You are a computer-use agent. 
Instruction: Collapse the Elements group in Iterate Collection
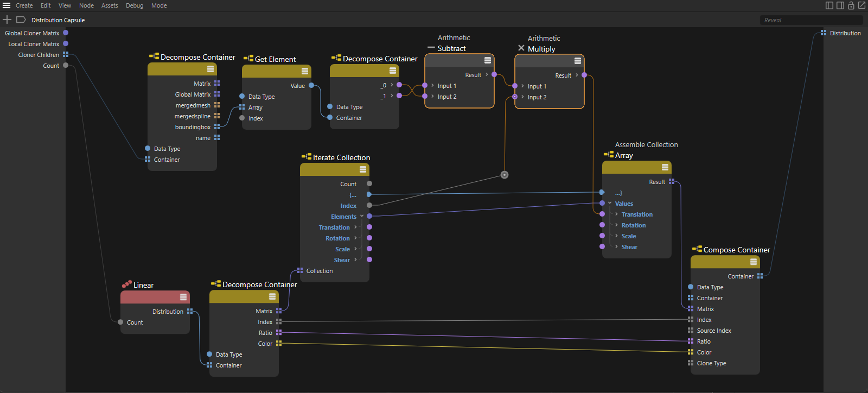tap(362, 216)
